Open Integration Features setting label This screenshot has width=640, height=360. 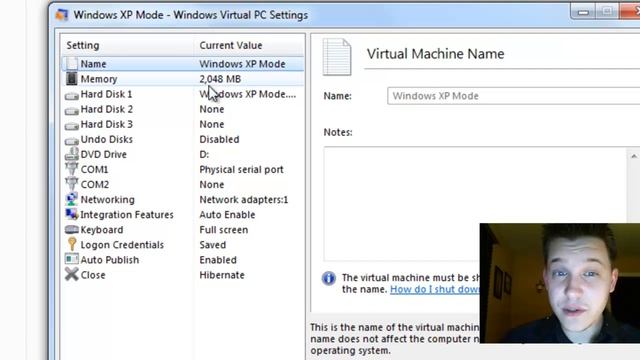[x=127, y=215]
